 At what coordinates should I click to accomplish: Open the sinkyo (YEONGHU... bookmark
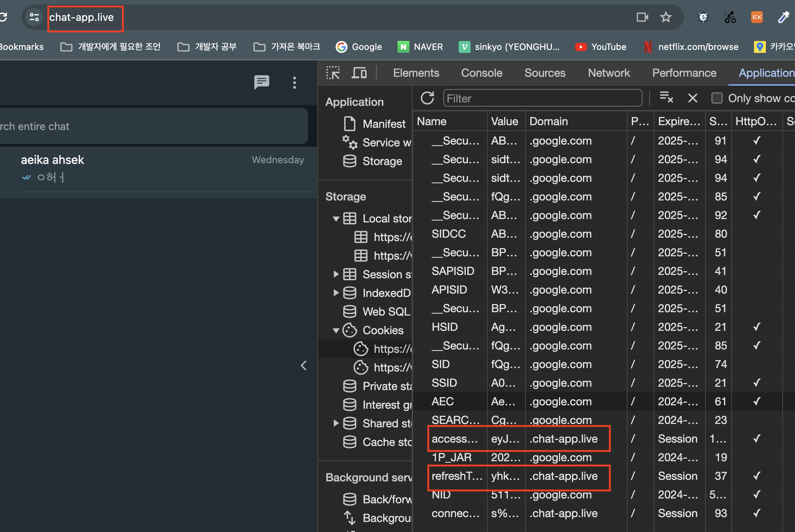click(509, 47)
